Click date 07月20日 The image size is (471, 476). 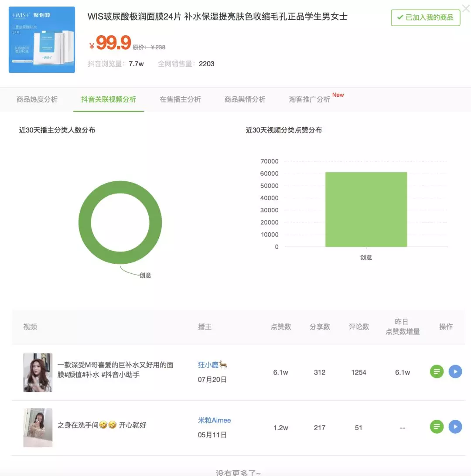[x=212, y=380]
